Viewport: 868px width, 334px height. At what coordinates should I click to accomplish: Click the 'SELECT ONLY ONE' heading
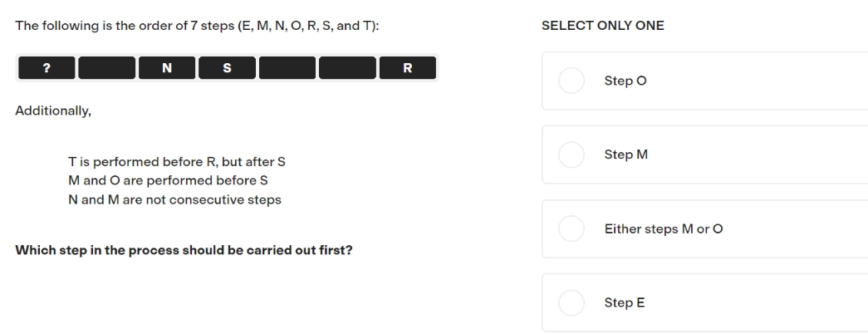(x=603, y=26)
